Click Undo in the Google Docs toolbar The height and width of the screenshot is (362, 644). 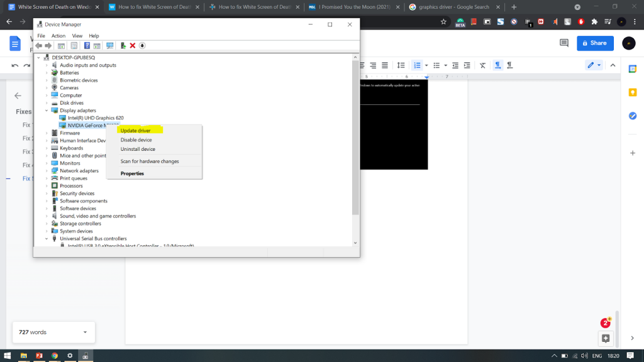click(15, 65)
